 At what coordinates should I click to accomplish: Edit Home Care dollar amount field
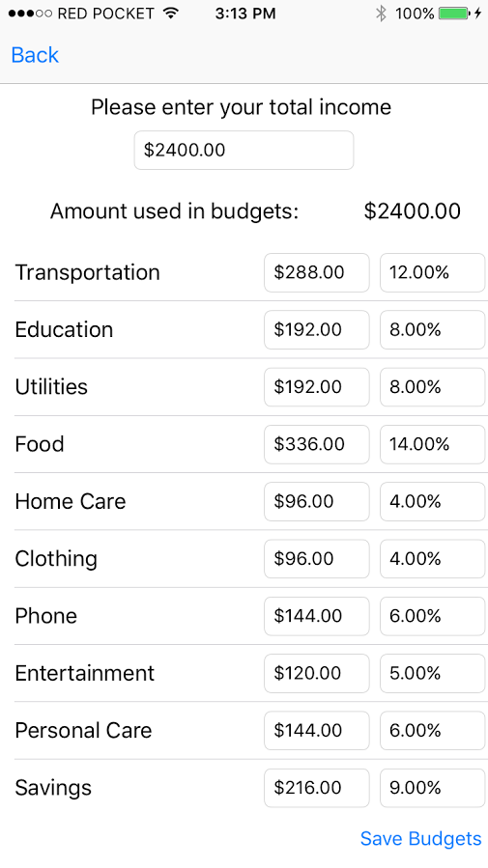coord(317,501)
